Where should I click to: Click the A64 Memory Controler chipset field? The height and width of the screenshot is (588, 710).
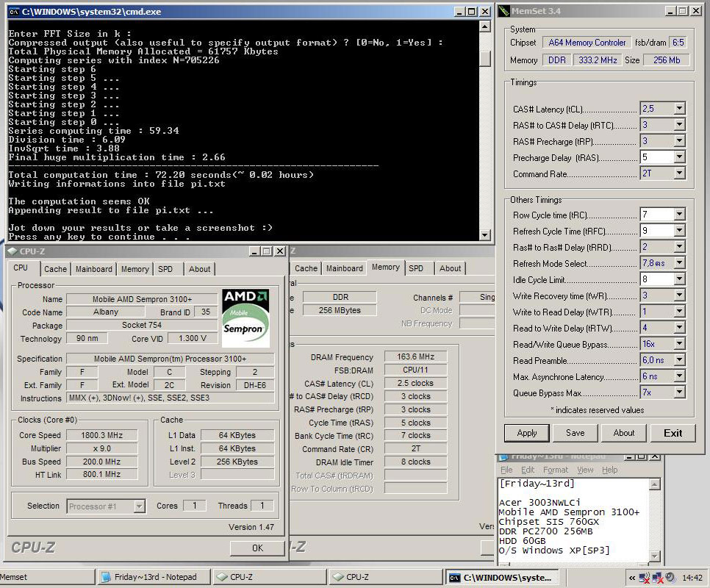pyautogui.click(x=587, y=43)
